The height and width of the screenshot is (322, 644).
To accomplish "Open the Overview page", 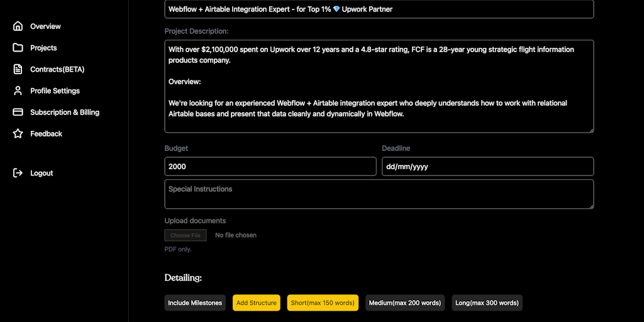I will coord(45,26).
